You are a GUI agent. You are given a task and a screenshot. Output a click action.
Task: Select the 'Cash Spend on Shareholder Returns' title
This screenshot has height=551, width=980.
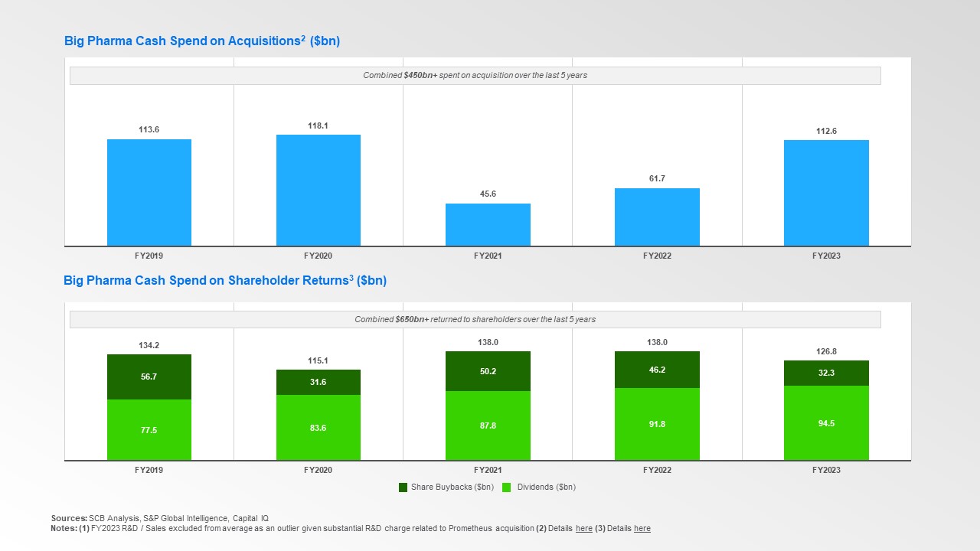coord(224,281)
